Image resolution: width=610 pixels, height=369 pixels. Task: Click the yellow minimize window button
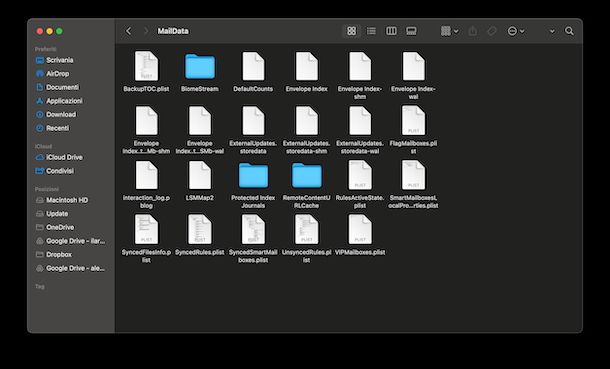(49, 31)
